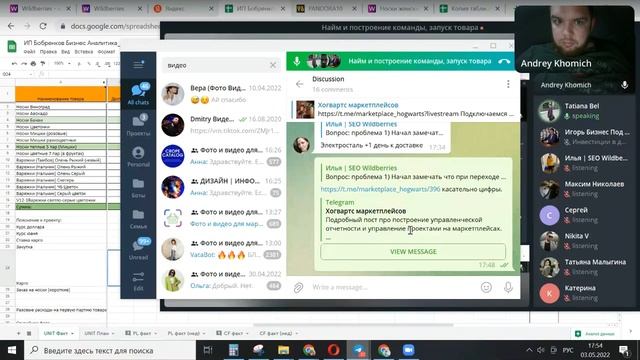The image size is (640, 360).
Task: Click the Andrey Khomich video thumbnail
Action: [x=575, y=39]
